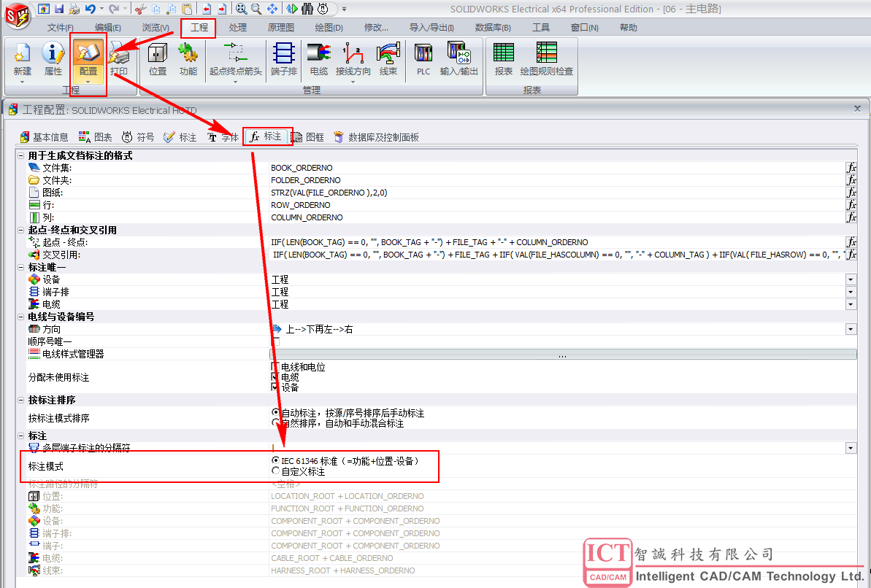
Task: Select 自动标注，按源/序号排序后手动标注 radio option
Action: (275, 412)
